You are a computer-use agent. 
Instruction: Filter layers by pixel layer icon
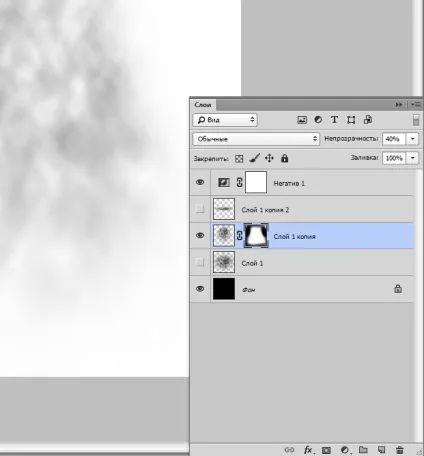[302, 120]
